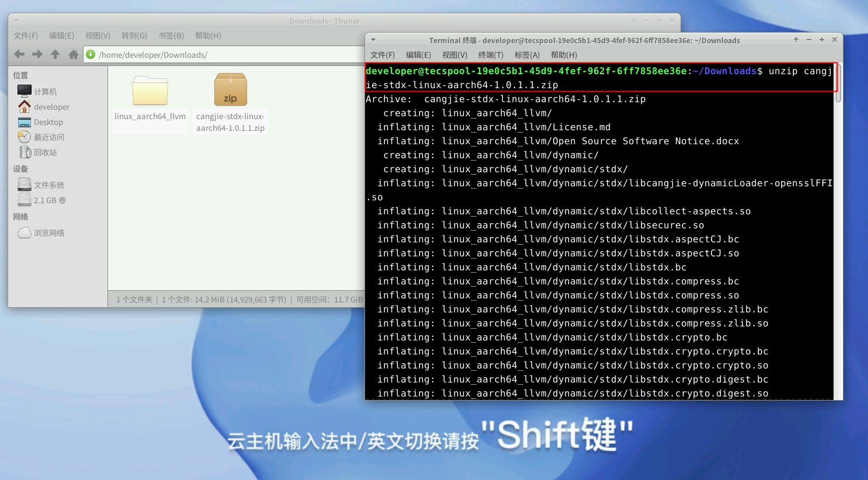Image resolution: width=868 pixels, height=480 pixels.
Task: Click the 'libstdx.aspectCJ.bc' output line
Action: (x=558, y=239)
